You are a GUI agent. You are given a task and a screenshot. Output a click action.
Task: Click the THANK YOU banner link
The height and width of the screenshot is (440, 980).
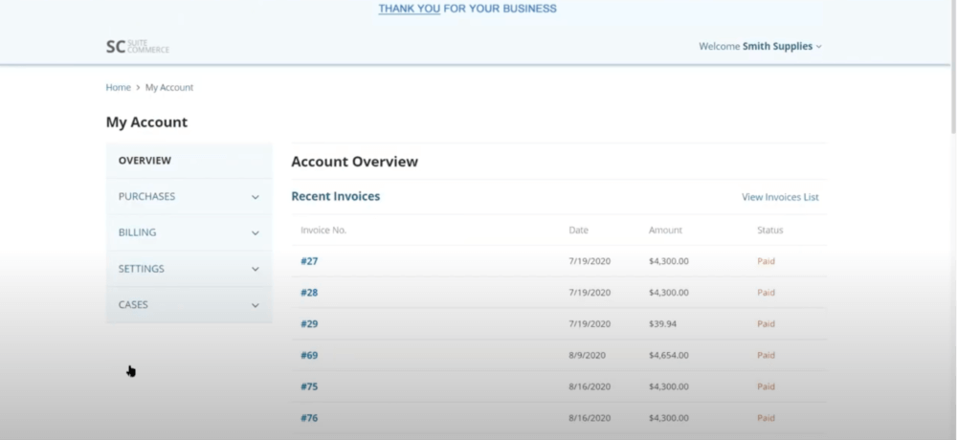(x=409, y=9)
